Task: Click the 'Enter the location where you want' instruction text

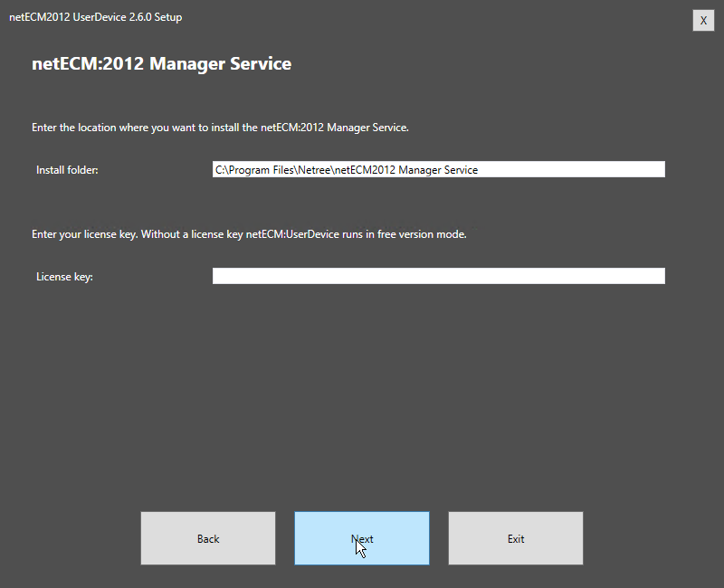Action: 220,128
